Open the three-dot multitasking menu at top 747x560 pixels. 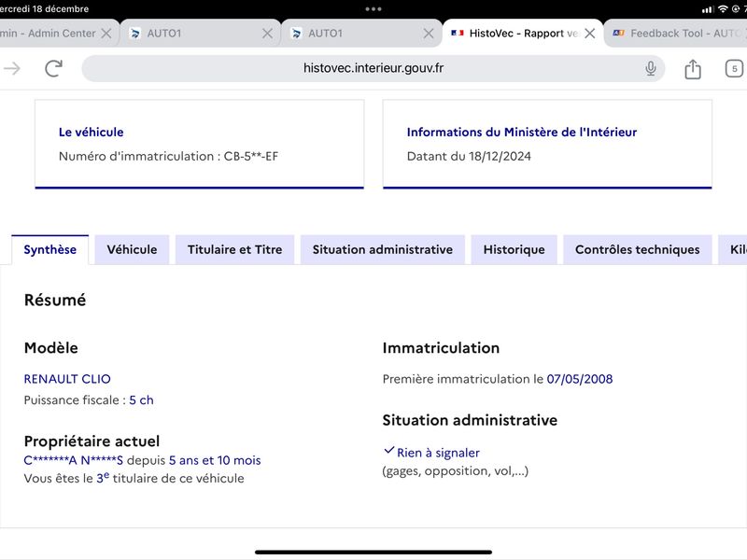coord(373,9)
